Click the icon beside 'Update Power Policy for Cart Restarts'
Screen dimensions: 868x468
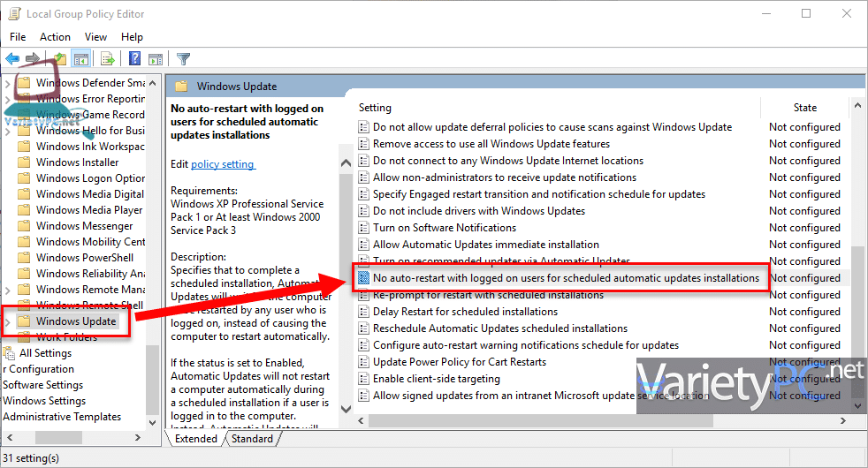point(363,362)
